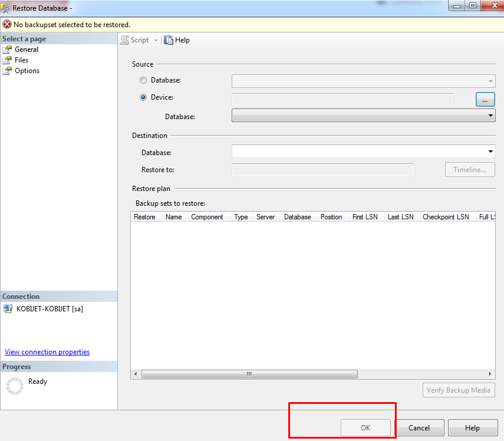Click the Files page icon
The width and height of the screenshot is (504, 441).
(7, 60)
